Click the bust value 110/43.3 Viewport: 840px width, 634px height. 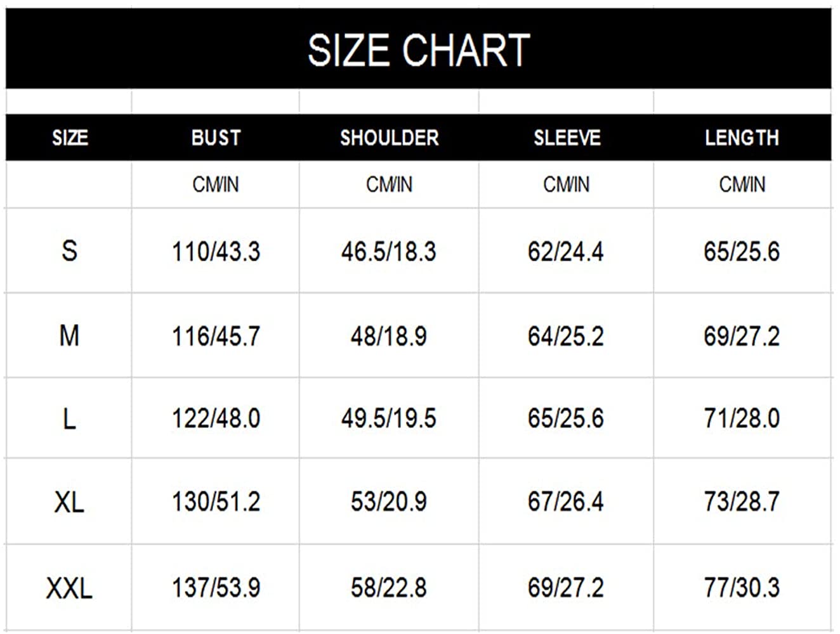(216, 252)
